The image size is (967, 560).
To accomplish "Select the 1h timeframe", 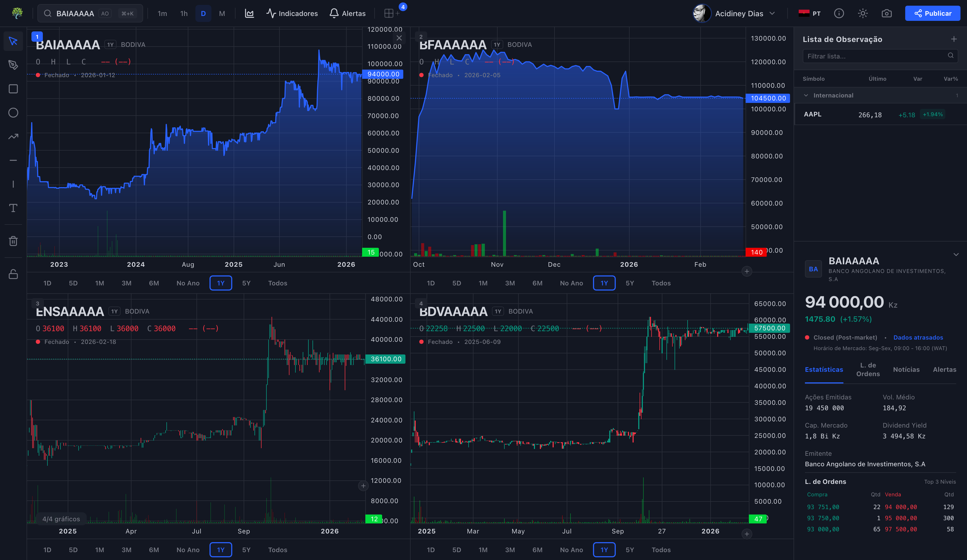I will click(184, 14).
